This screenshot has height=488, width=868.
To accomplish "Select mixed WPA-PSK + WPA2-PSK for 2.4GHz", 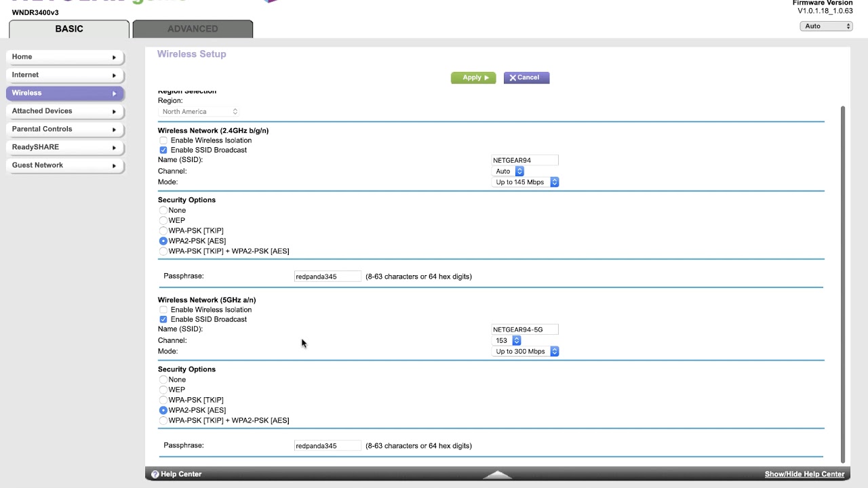I will click(163, 251).
